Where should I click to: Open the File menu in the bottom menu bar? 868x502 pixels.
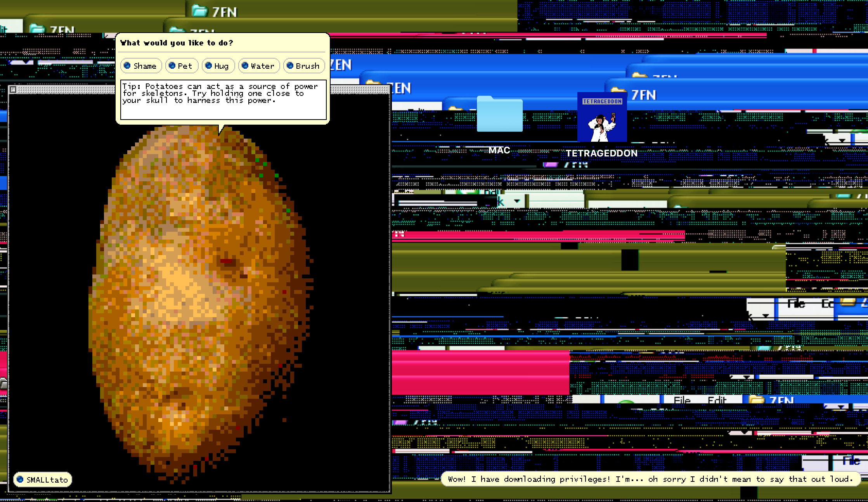[x=681, y=400]
